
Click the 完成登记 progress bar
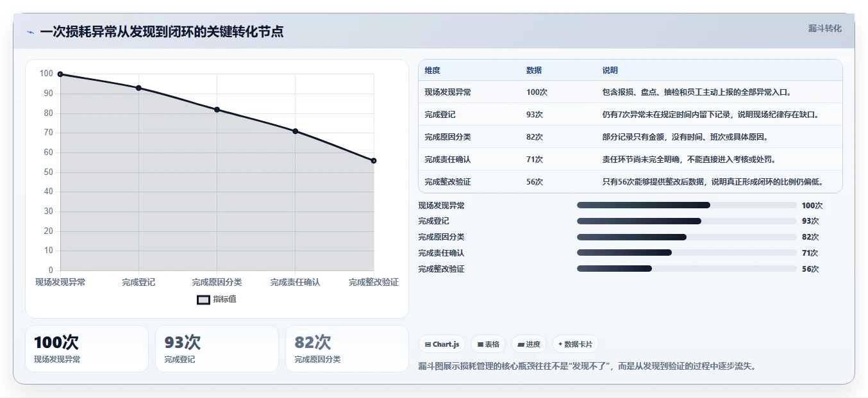click(x=687, y=221)
